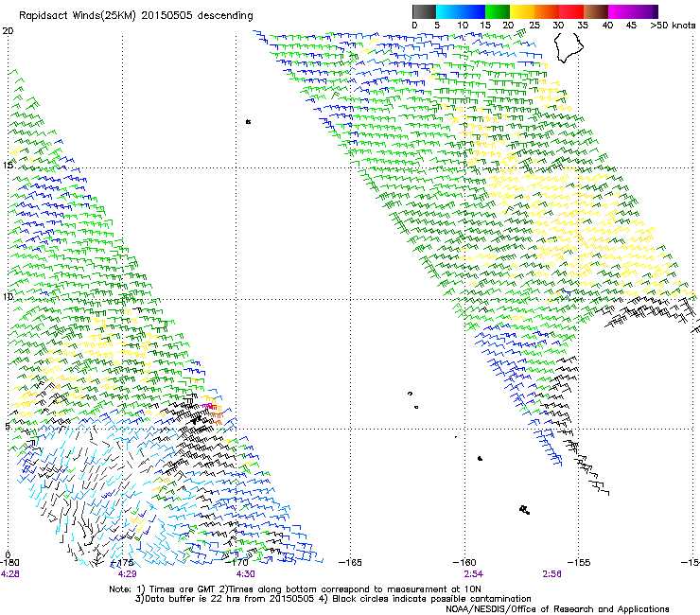Click the 'Rapidsact Winds(25KM) 20150505 descending' title
Image resolution: width=700 pixels, height=615 pixels.
pyautogui.click(x=135, y=16)
